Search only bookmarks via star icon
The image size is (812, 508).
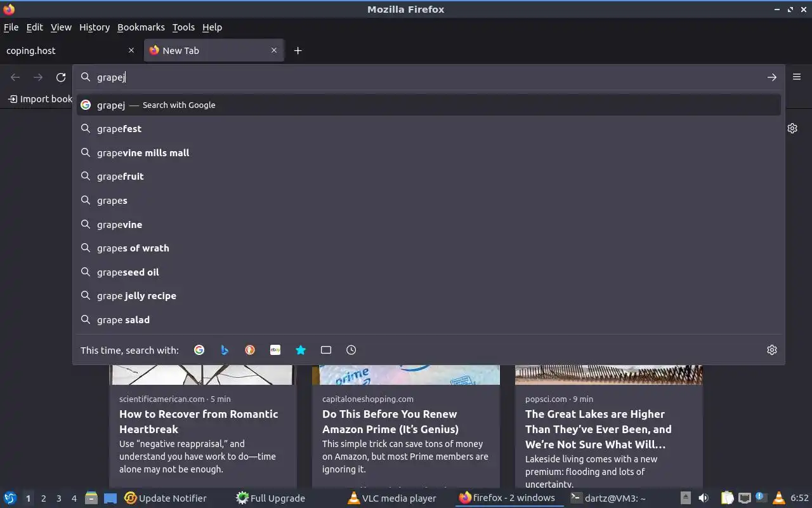tap(301, 350)
